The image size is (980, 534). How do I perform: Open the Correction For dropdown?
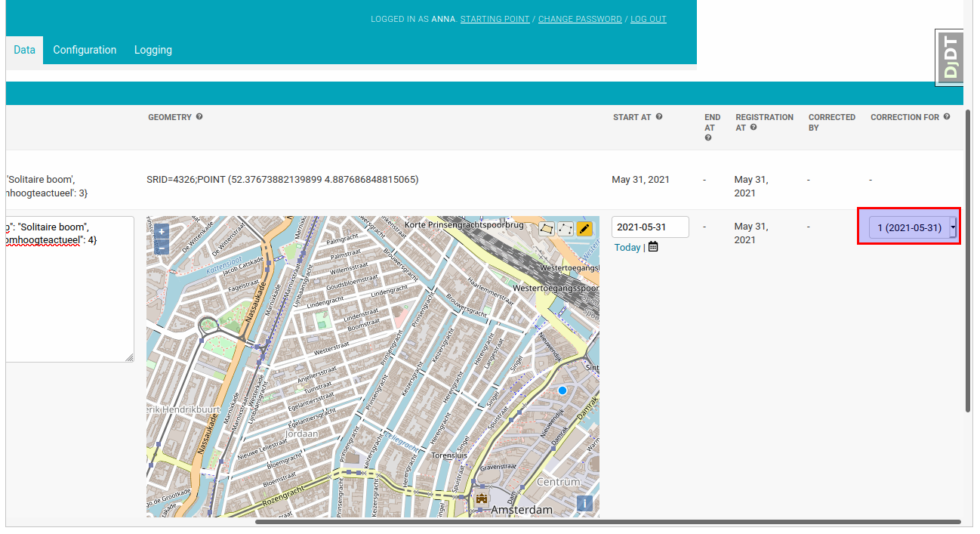912,227
